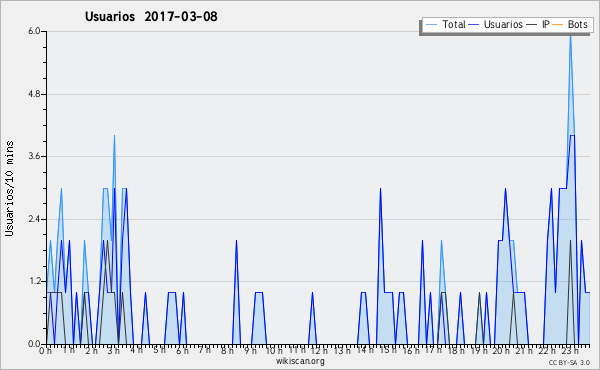
Task: Click the 2.4 y-axis value label
Action: pyautogui.click(x=34, y=219)
